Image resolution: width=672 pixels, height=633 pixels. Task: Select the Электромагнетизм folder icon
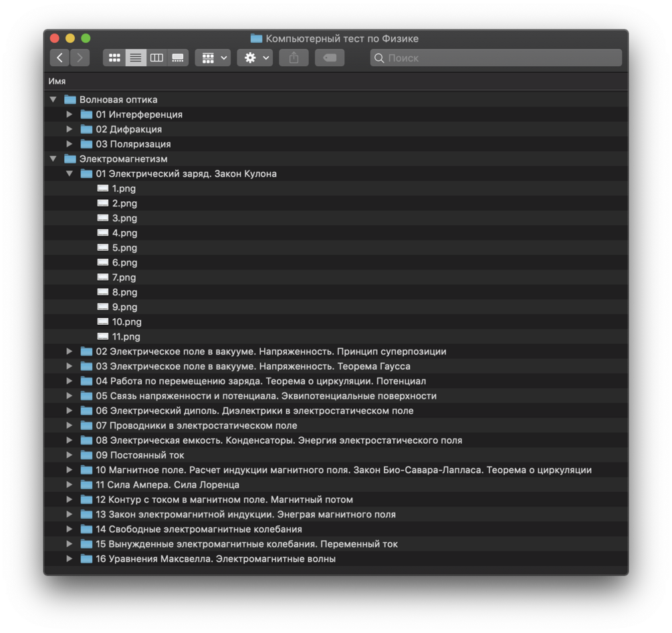[70, 158]
